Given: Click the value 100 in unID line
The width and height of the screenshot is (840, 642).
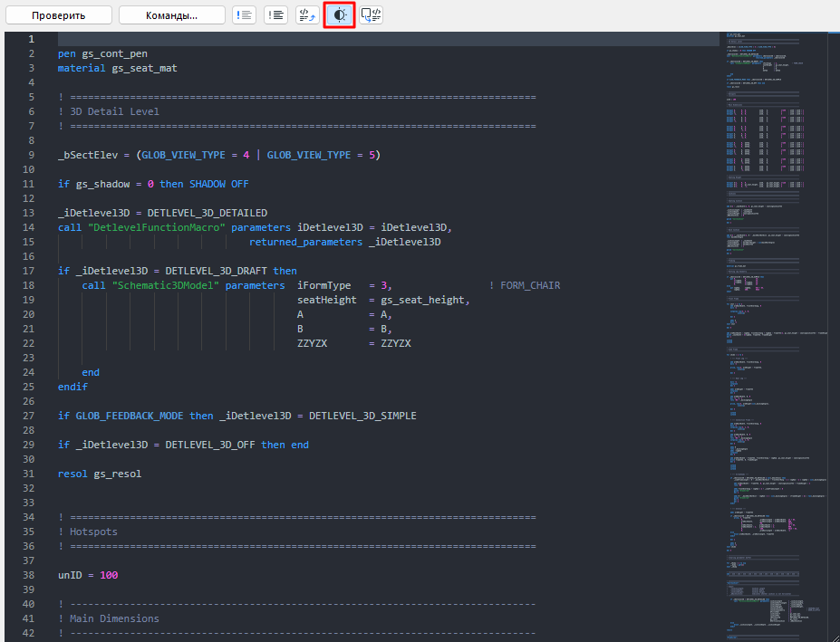Looking at the screenshot, I should [x=109, y=575].
